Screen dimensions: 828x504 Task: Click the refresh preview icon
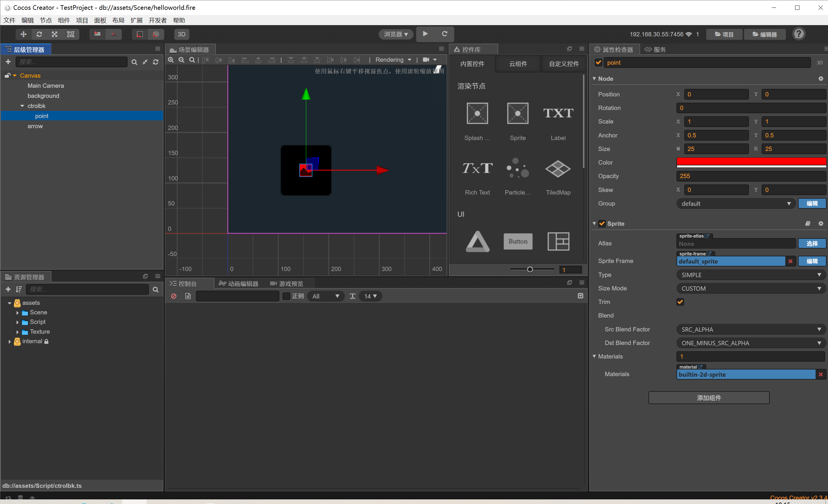click(444, 34)
